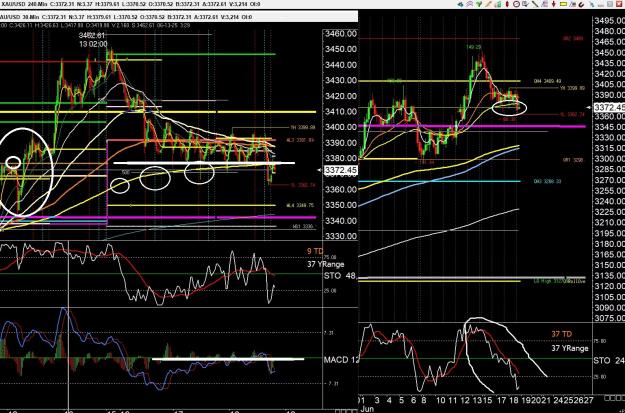Click the 3372.45 price tag on 240 Min chart axis

(x=609, y=107)
